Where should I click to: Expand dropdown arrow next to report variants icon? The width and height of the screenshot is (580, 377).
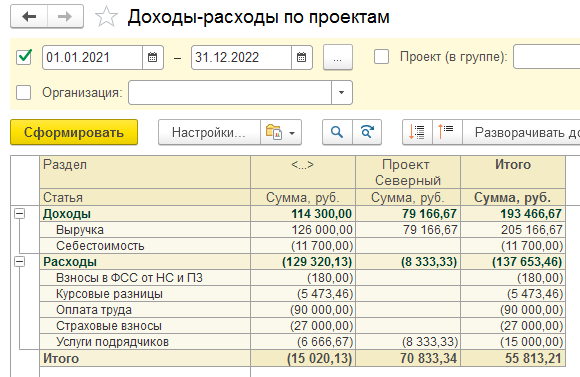click(x=292, y=133)
